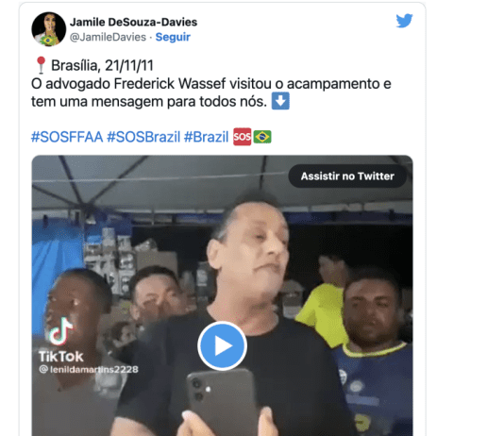The width and height of the screenshot is (504, 436).
Task: Click the Assistir no Twitter button
Action: (347, 176)
